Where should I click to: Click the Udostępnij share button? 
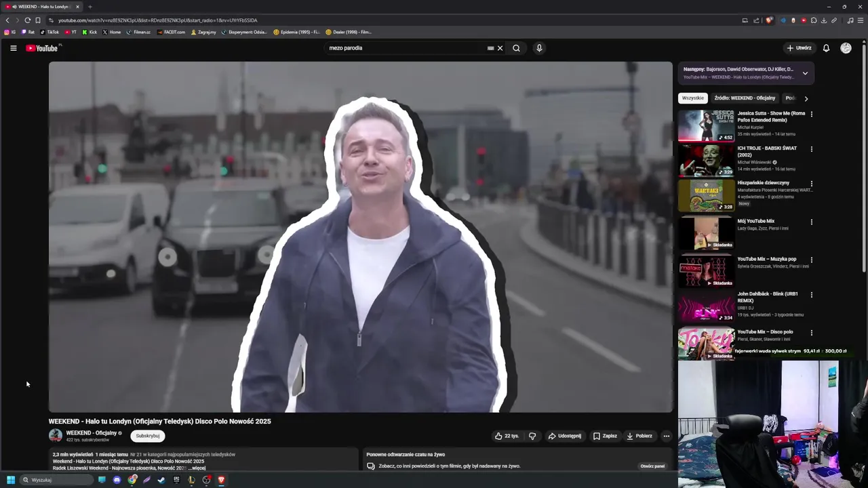(564, 436)
